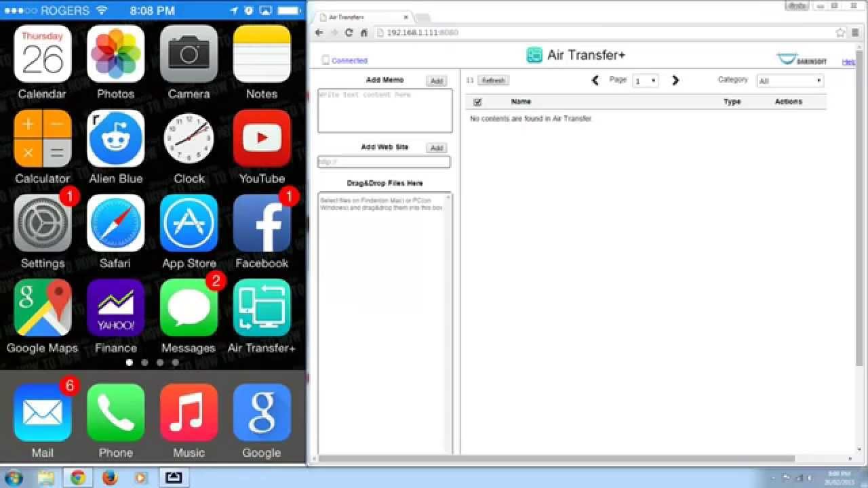Open the Google app in the dock
This screenshot has width=868, height=488.
[x=262, y=412]
